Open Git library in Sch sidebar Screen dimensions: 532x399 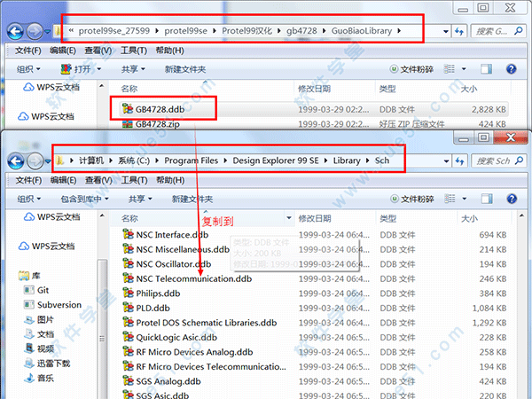coord(43,290)
